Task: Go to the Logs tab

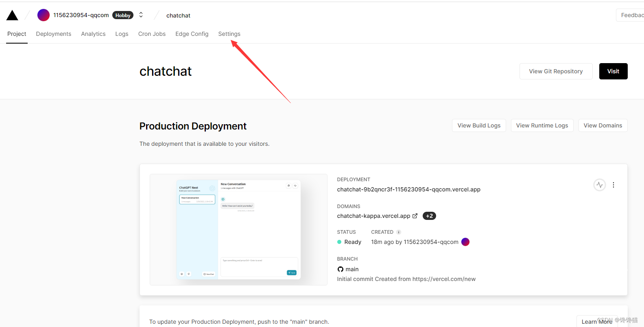Action: (122, 34)
